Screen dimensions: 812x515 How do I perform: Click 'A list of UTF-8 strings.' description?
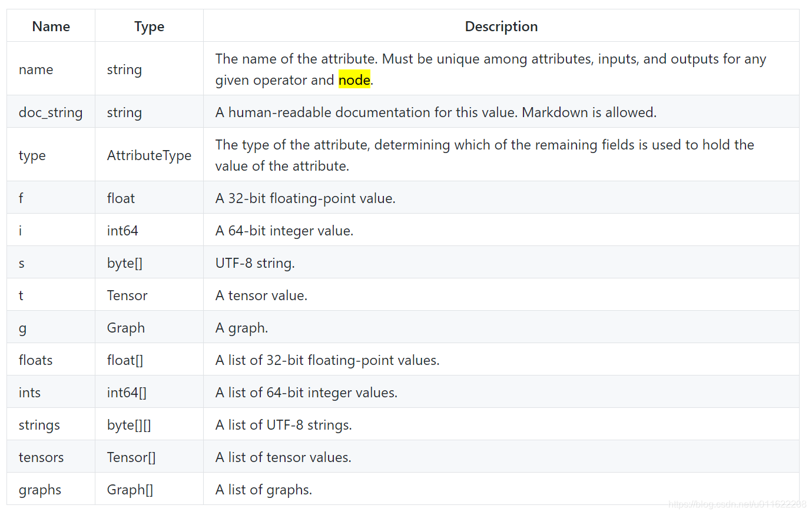click(284, 425)
